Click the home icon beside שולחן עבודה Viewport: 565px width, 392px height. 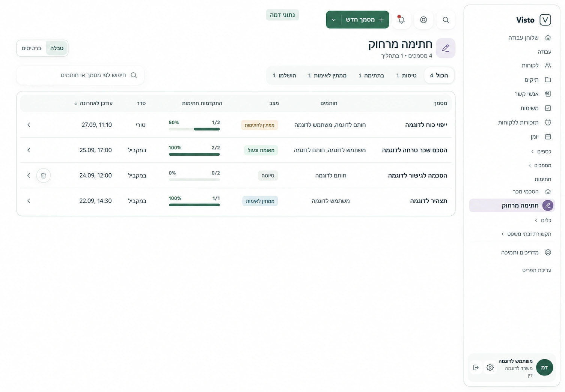[548, 38]
